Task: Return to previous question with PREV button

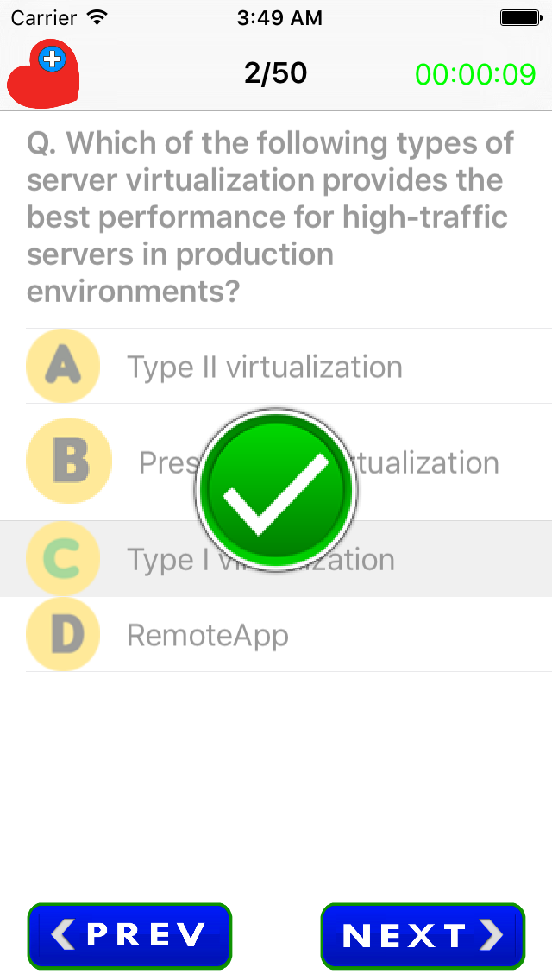Action: (x=129, y=936)
